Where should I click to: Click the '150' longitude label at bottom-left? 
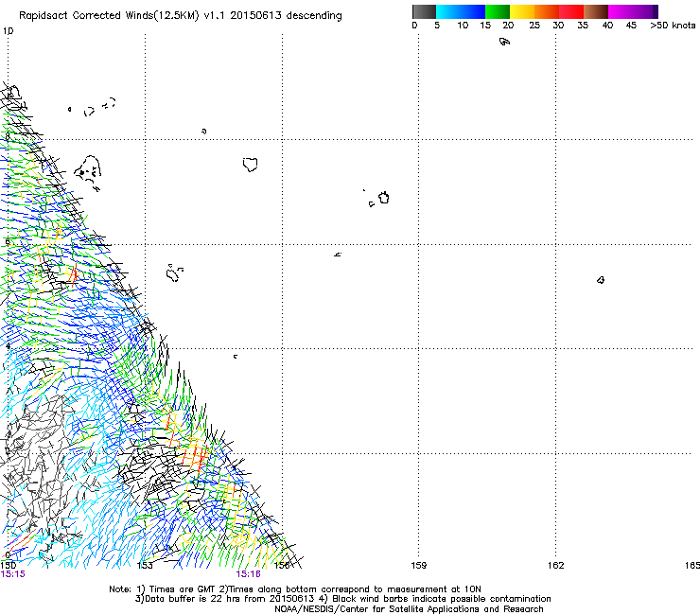pyautogui.click(x=8, y=566)
